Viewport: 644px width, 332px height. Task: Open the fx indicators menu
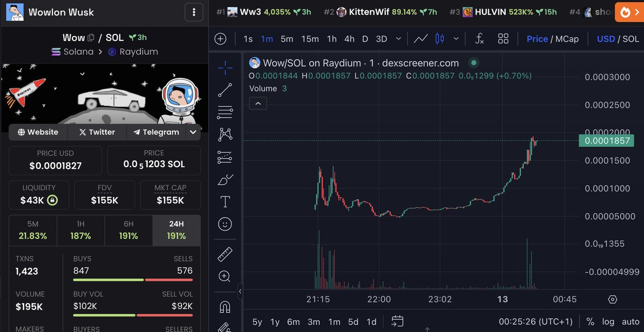[480, 39]
